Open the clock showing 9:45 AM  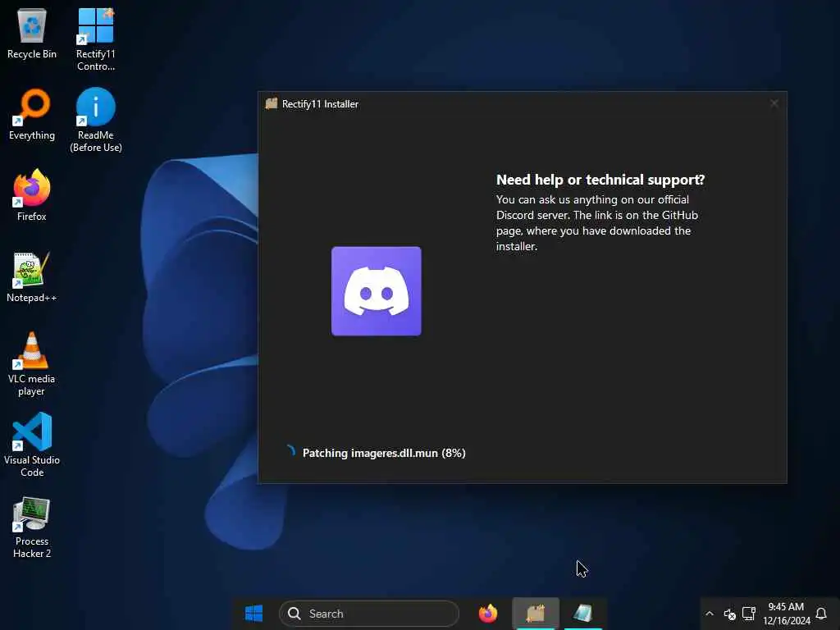click(786, 614)
